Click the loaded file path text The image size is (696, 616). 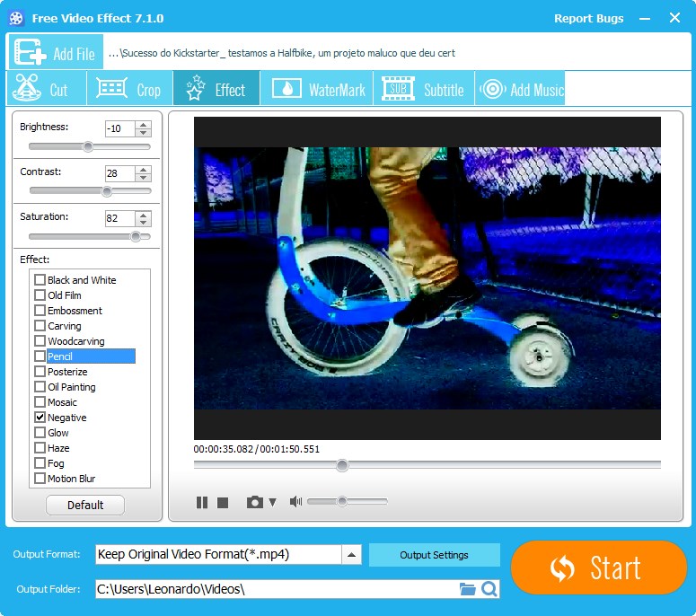(x=281, y=53)
